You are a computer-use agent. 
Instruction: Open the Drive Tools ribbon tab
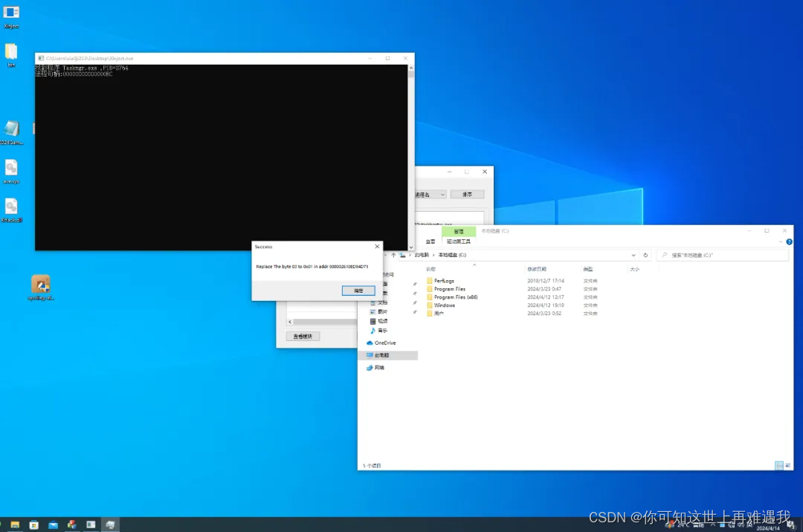click(x=458, y=241)
